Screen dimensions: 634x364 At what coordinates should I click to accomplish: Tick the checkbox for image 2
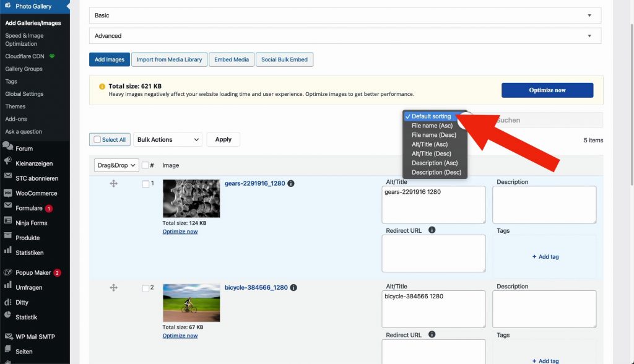click(x=145, y=288)
